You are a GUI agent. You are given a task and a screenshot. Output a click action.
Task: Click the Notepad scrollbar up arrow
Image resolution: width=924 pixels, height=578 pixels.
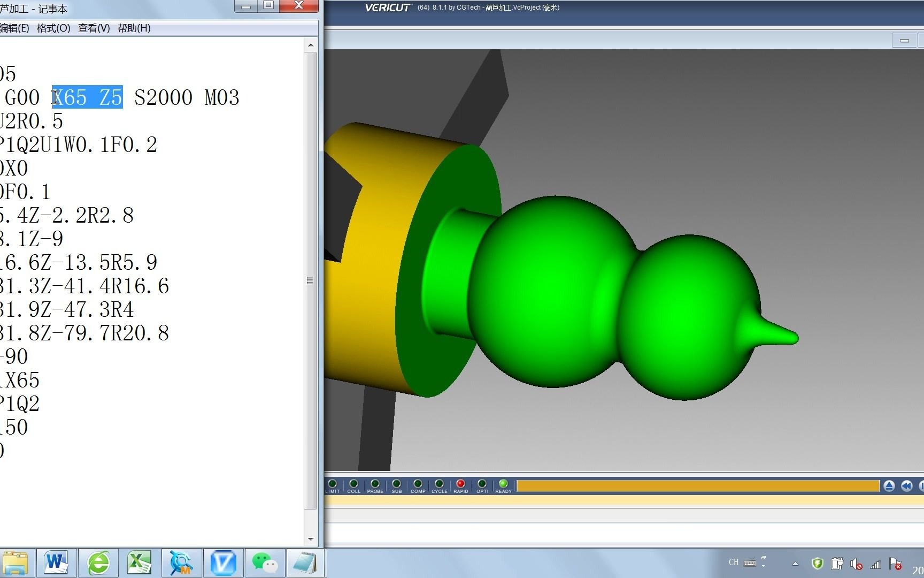[311, 45]
